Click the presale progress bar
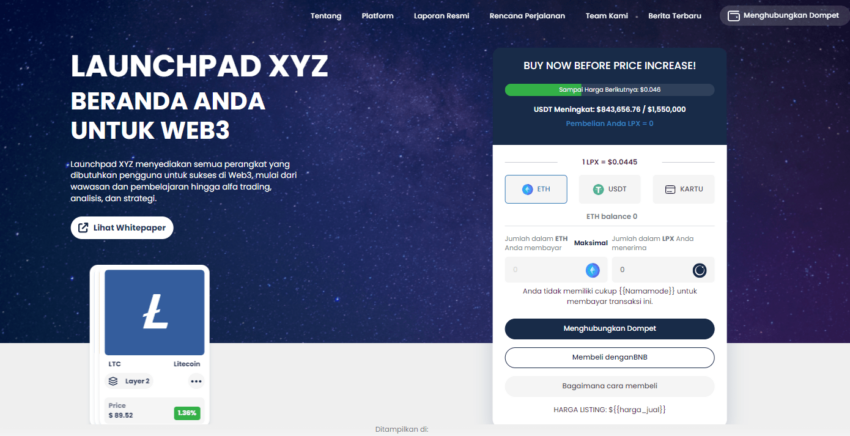The image size is (850, 436). pos(609,90)
